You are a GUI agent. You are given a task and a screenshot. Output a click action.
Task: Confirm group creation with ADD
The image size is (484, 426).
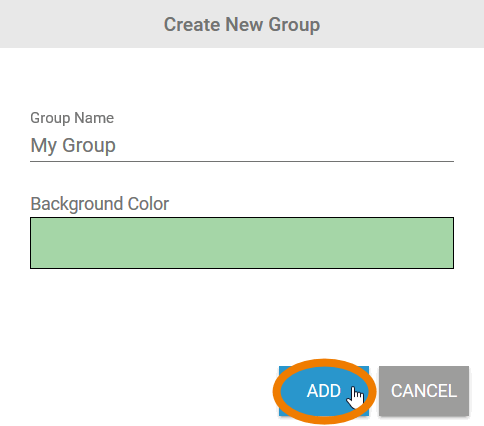pyautogui.click(x=324, y=391)
